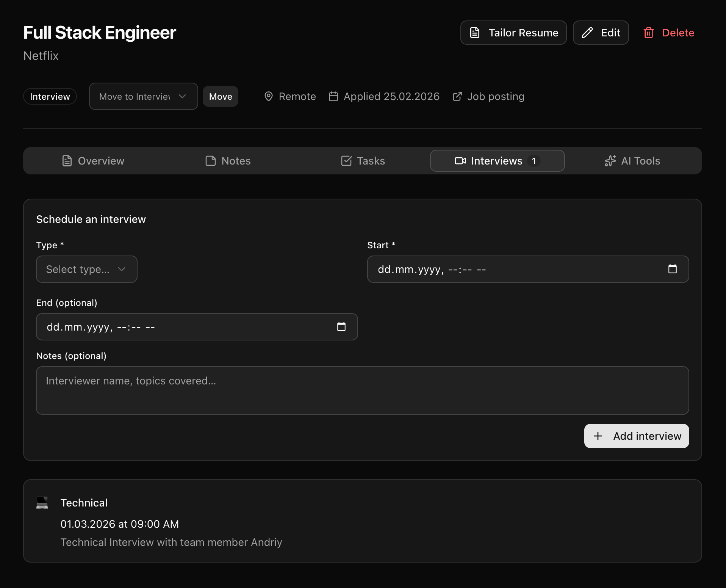Go to the Tasks tab

tap(363, 161)
